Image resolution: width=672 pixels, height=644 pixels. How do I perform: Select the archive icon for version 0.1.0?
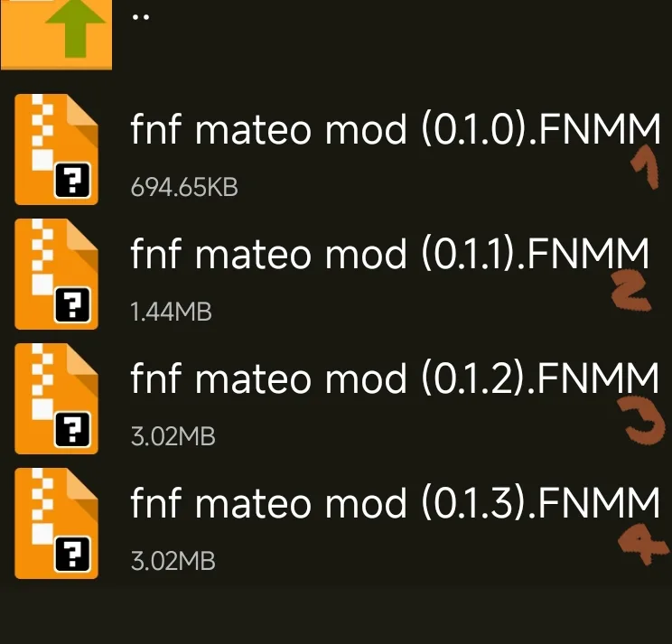56,149
